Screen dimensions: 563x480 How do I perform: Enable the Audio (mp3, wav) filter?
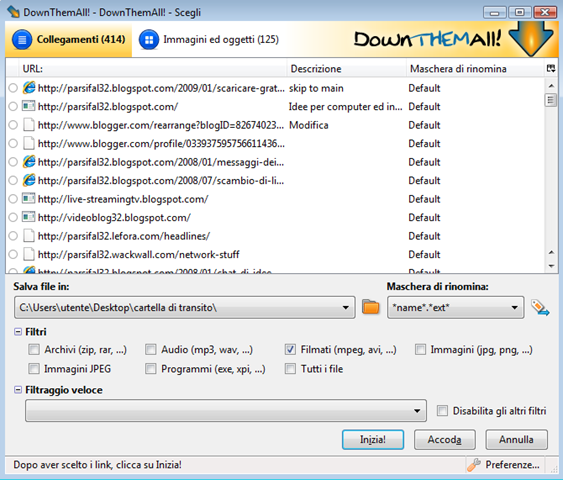coord(151,349)
